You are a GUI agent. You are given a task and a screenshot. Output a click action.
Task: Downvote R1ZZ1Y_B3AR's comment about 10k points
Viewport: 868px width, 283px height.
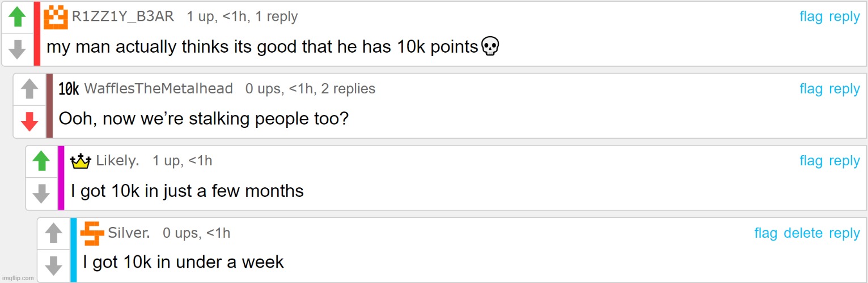click(18, 49)
